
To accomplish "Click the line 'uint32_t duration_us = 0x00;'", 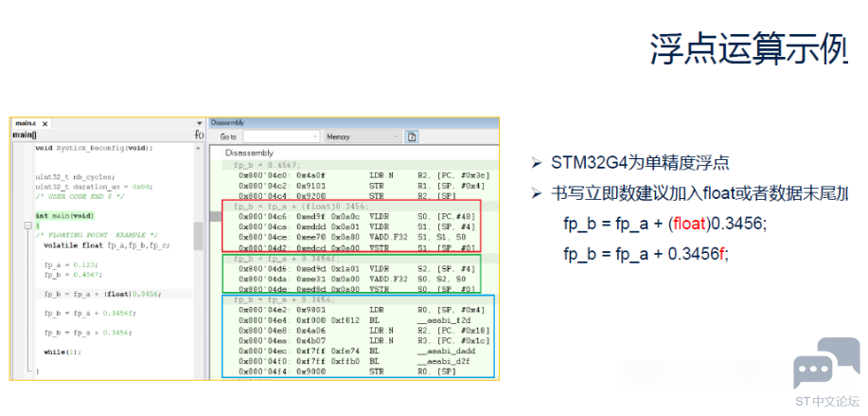I will 94,187.
